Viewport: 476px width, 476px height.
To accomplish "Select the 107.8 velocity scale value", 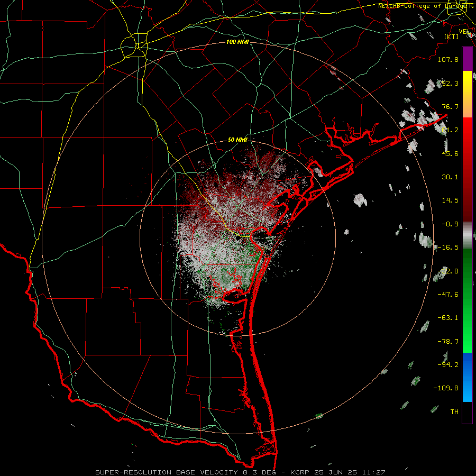I will (x=448, y=59).
